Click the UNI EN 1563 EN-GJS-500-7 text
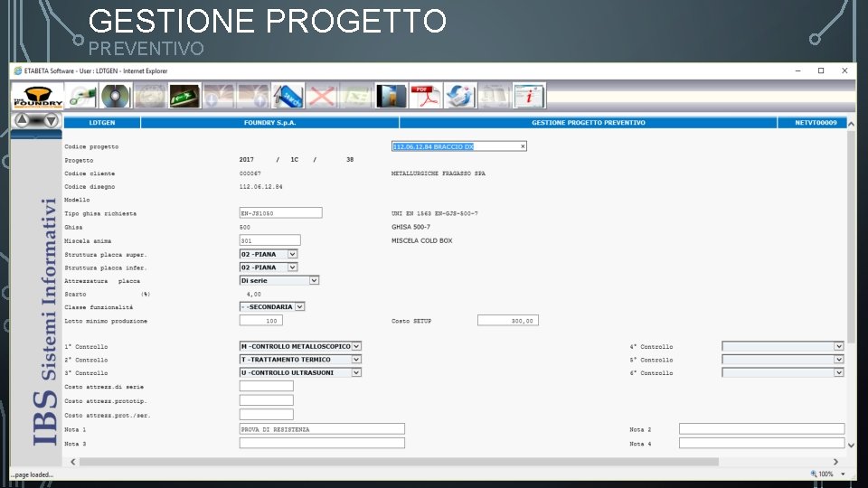868x488 pixels. point(435,213)
